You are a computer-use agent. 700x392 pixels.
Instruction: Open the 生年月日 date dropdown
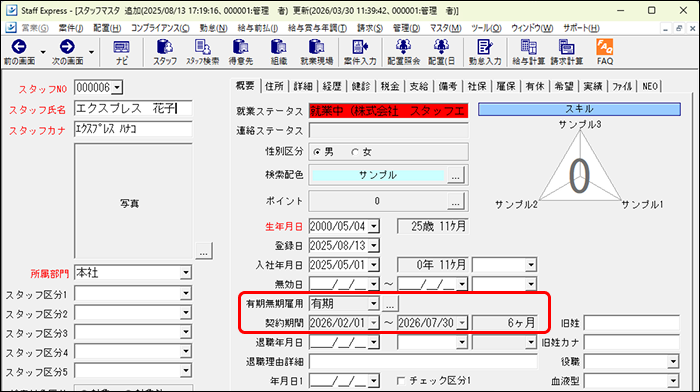pyautogui.click(x=374, y=226)
